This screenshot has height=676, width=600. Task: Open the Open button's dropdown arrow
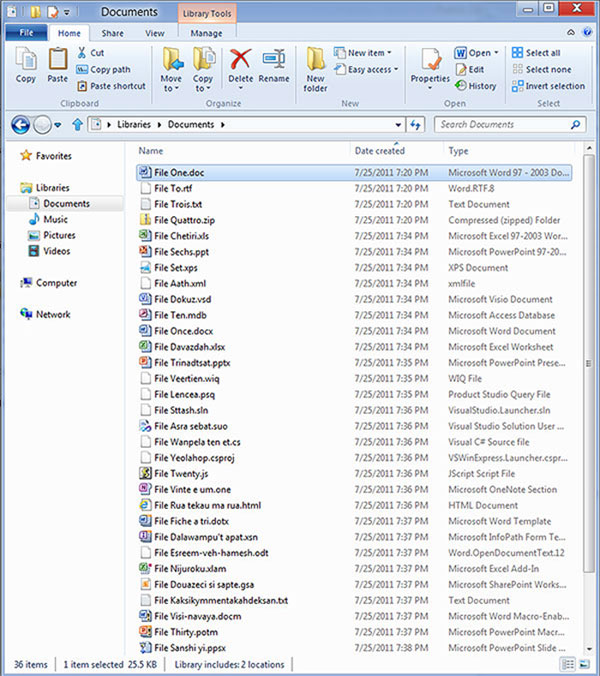coord(496,53)
